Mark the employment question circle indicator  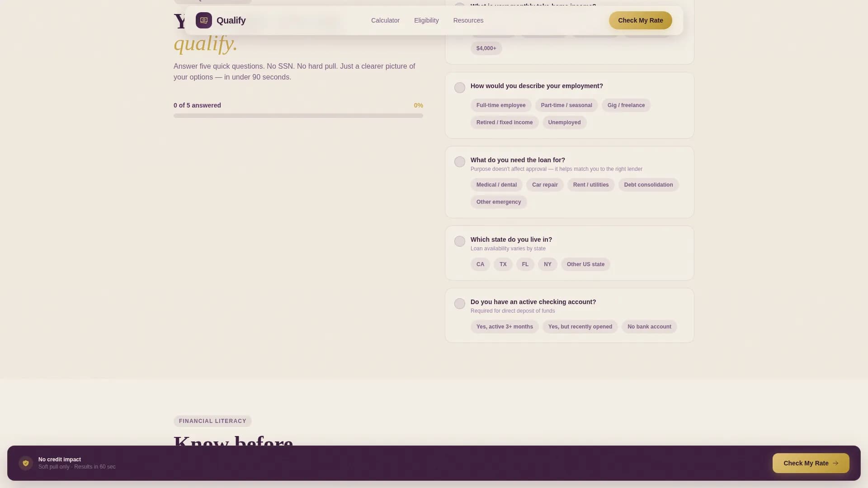coord(460,88)
